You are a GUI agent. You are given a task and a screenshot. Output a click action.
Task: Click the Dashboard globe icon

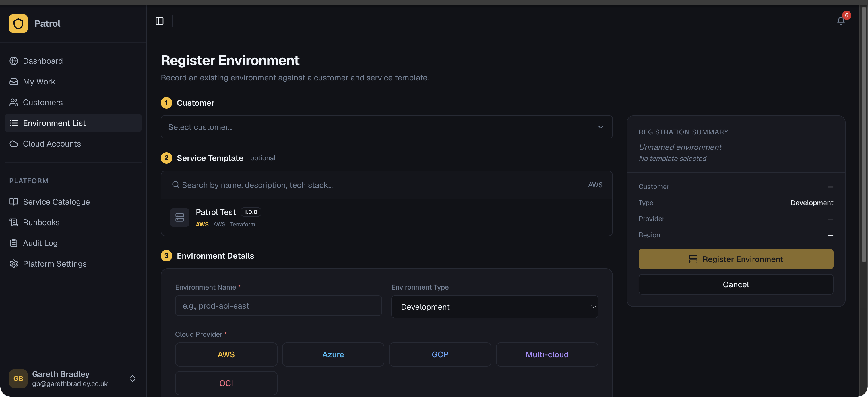coord(14,61)
